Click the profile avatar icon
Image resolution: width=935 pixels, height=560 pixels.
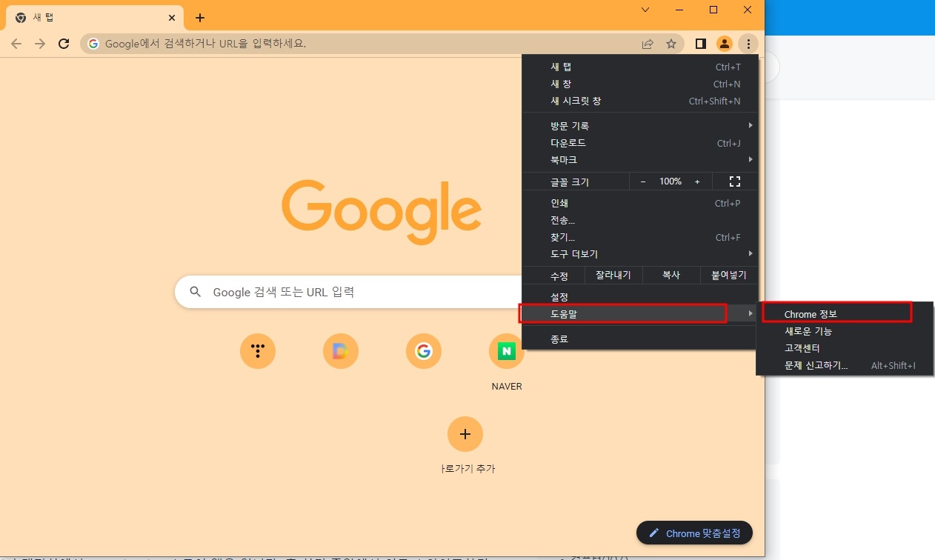(724, 44)
